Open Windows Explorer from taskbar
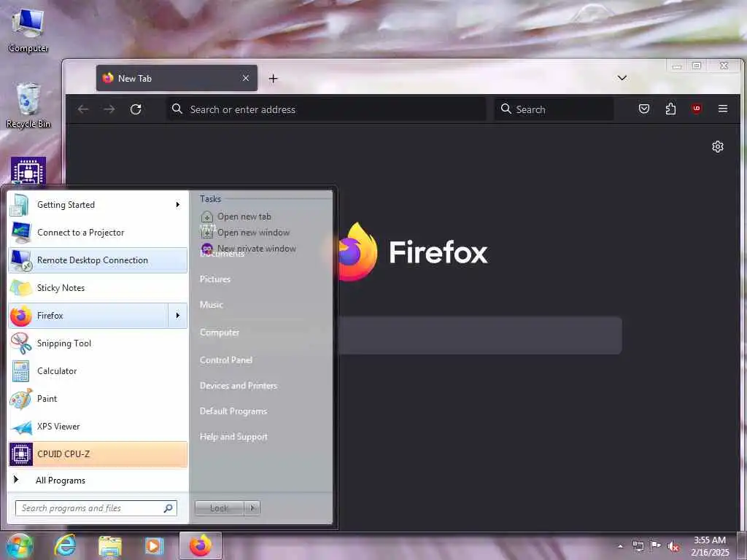Viewport: 747px width, 560px height. tap(110, 546)
